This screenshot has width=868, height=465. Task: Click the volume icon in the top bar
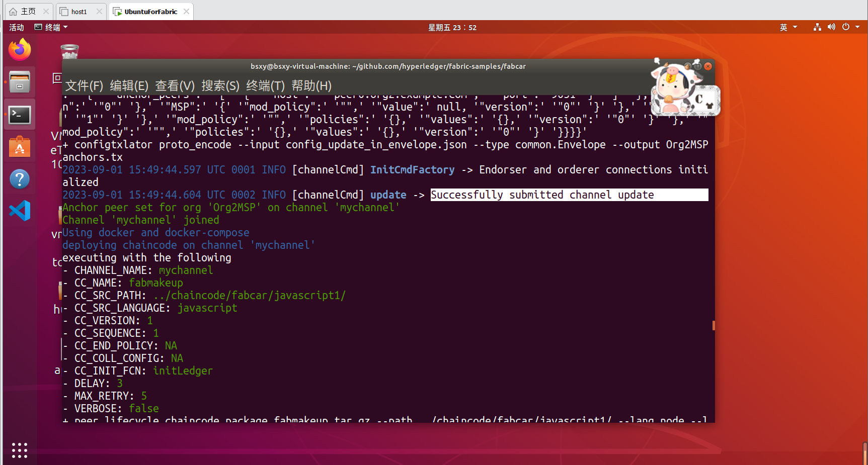(x=831, y=27)
